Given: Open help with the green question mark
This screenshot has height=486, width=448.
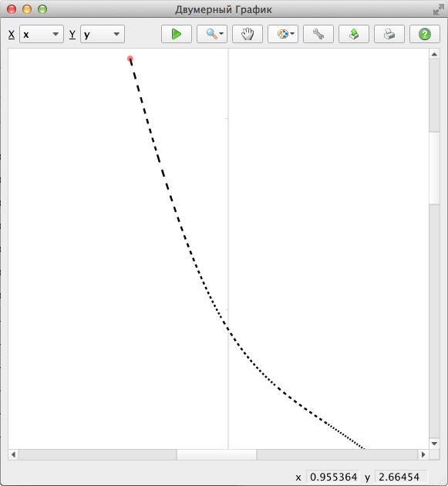Looking at the screenshot, I should pos(425,34).
